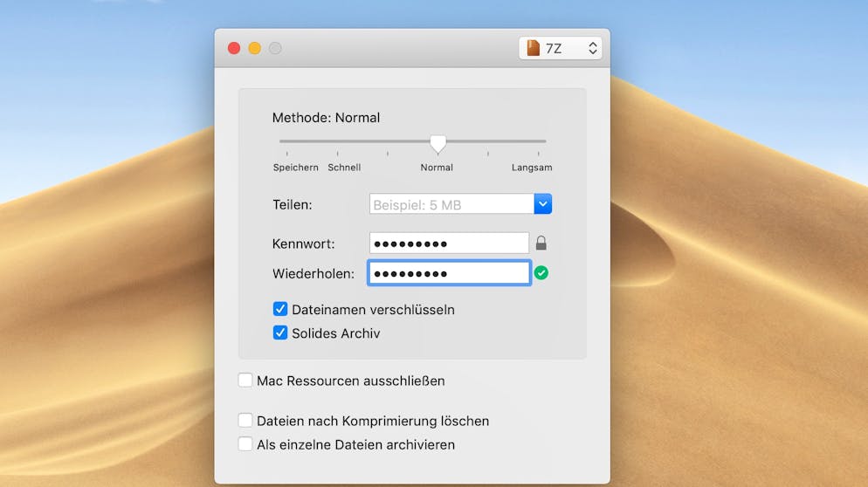This screenshot has width=868, height=487.
Task: Open the 7Z archive format dropdown
Action: pyautogui.click(x=561, y=48)
